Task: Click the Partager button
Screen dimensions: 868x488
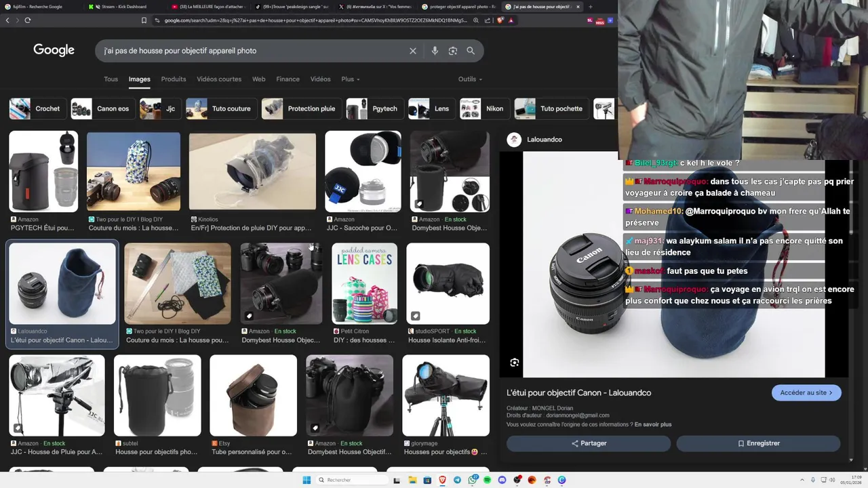Action: click(589, 443)
